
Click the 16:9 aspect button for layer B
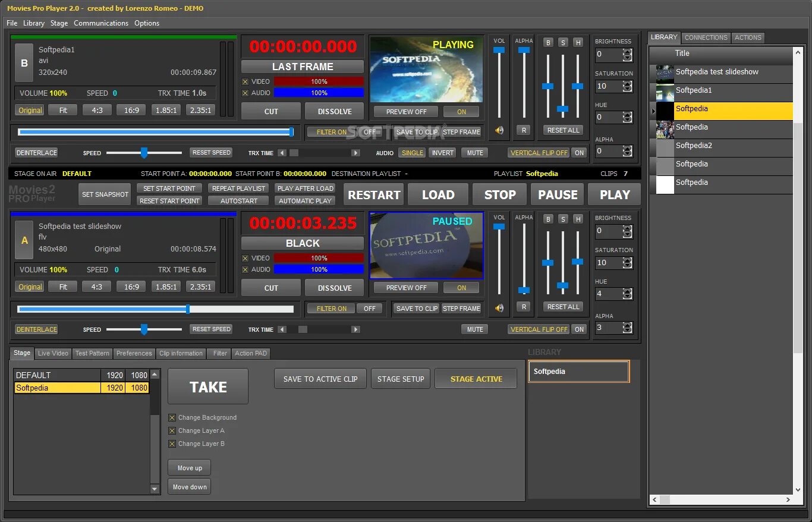[x=131, y=110]
